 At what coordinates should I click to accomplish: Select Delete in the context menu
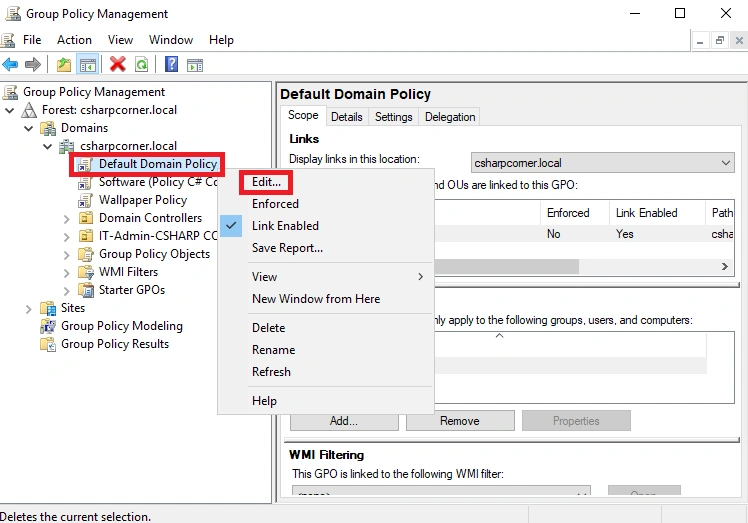pos(269,328)
